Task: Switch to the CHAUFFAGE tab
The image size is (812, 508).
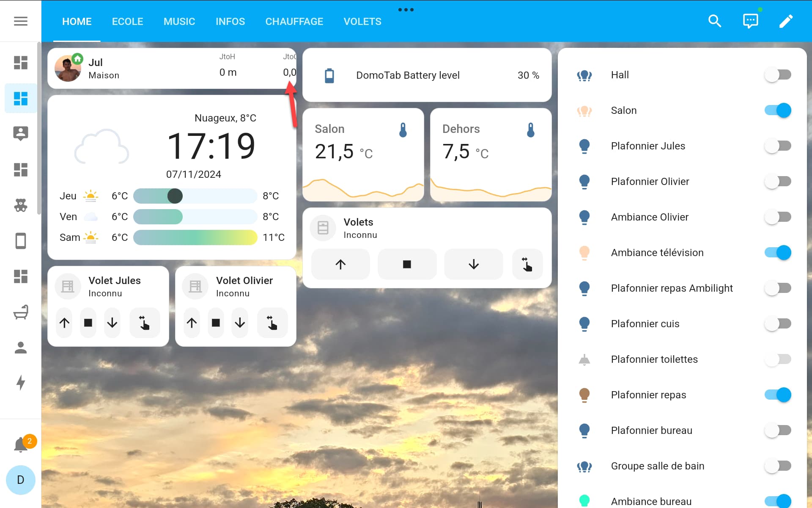Action: tap(294, 22)
